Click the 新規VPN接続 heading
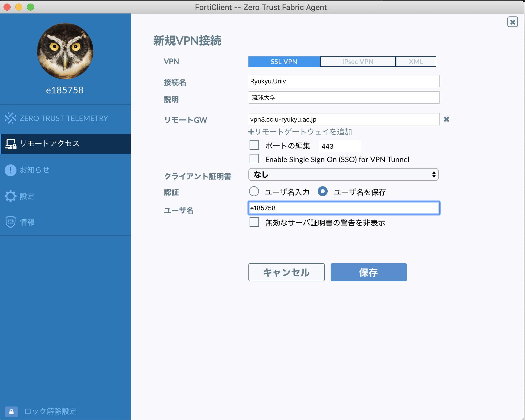525x420 pixels. (x=187, y=41)
